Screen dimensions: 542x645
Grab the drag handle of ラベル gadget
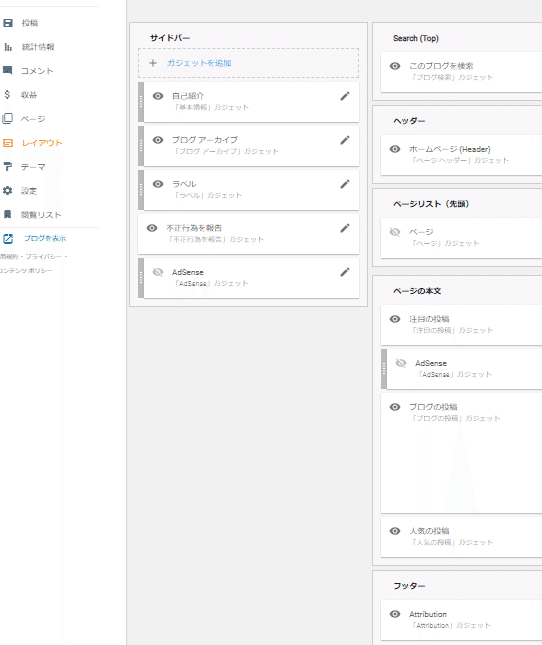(x=141, y=190)
